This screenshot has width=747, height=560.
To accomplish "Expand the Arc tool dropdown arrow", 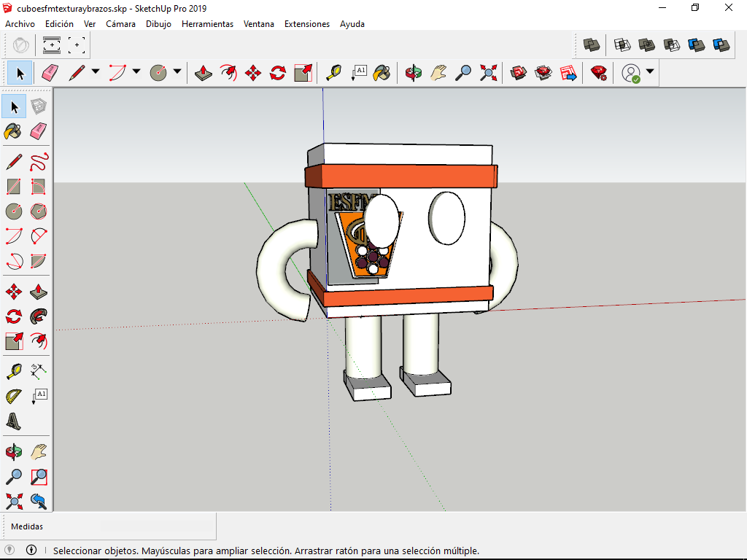I will [136, 73].
